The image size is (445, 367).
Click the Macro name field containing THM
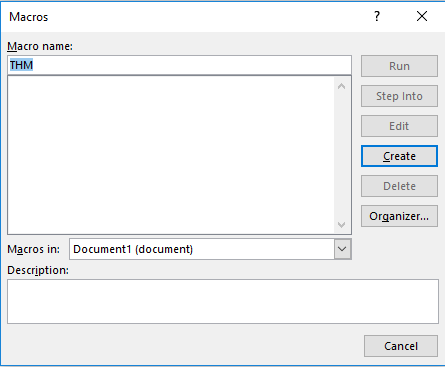pos(179,65)
